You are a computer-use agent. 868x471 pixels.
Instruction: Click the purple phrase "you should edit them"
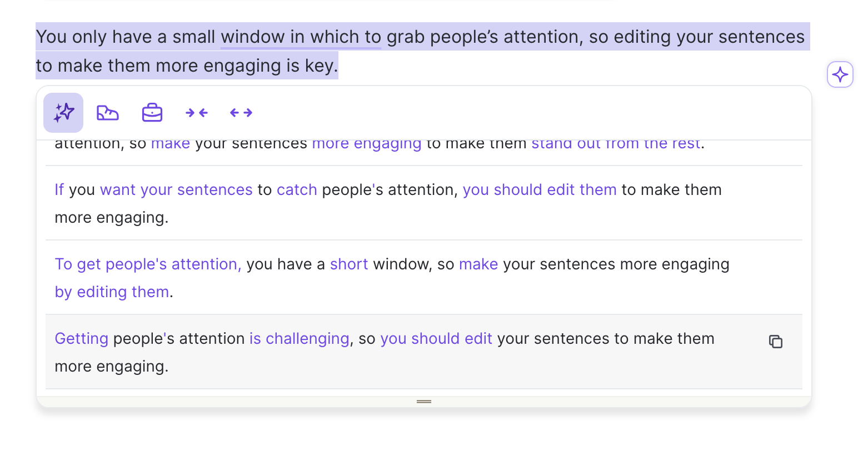(x=539, y=190)
